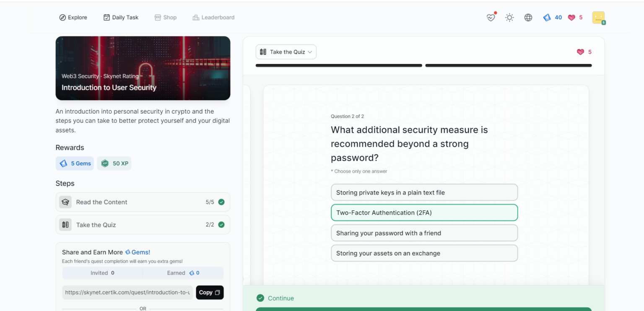Click the green check icon beside Continue
Screen dimensions: 644x311
260,298
